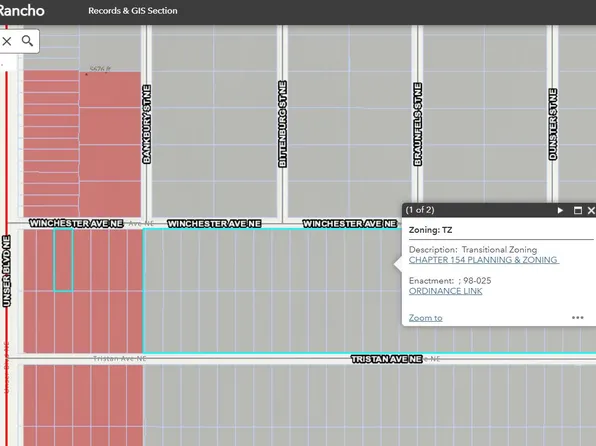Maximize the zoning popup window
The width and height of the screenshot is (596, 446).
[577, 210]
